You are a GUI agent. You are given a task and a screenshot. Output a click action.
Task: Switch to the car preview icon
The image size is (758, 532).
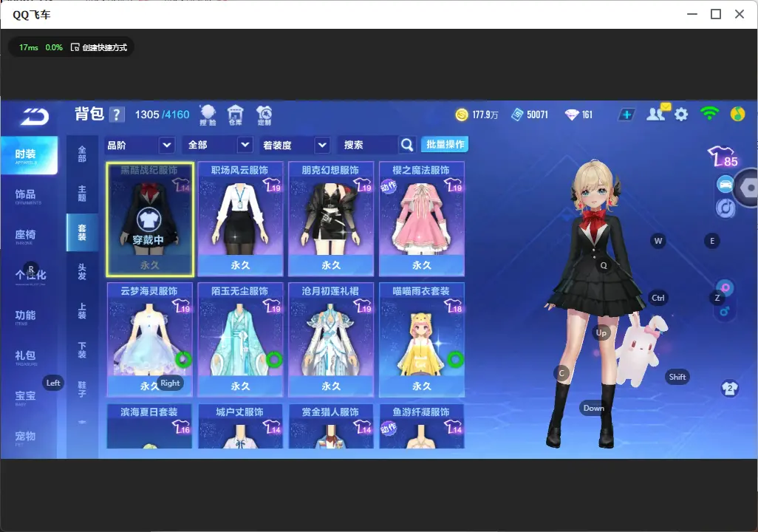coord(725,185)
